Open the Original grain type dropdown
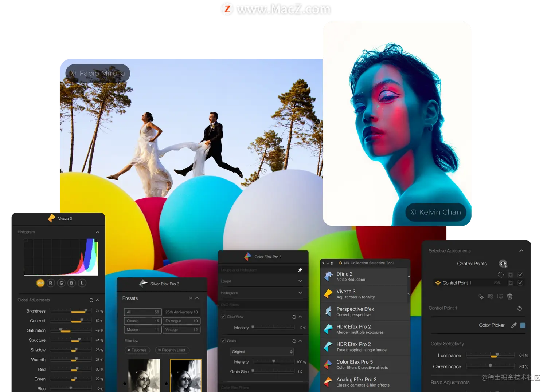This screenshot has height=392, width=551. 262,352
